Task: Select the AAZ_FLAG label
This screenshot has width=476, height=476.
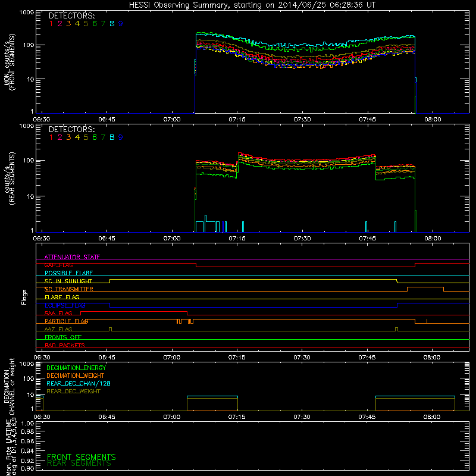Action: coord(58,329)
